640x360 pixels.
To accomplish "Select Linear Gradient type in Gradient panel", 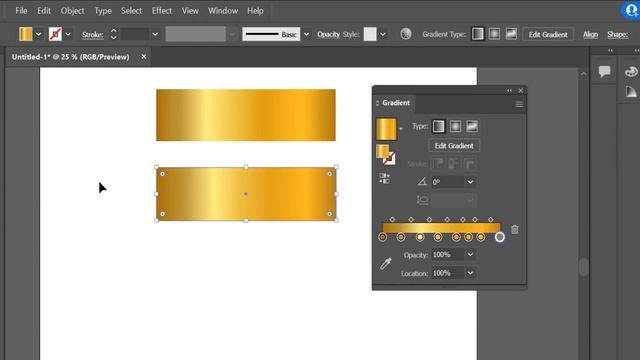I will coord(438,126).
